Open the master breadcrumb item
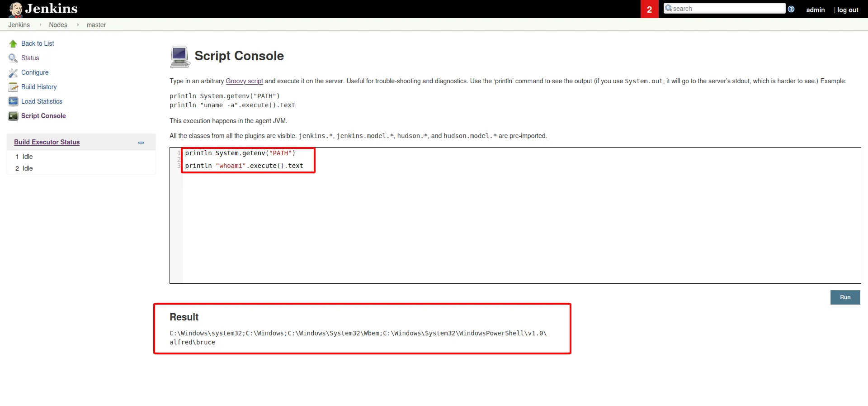 pos(96,25)
